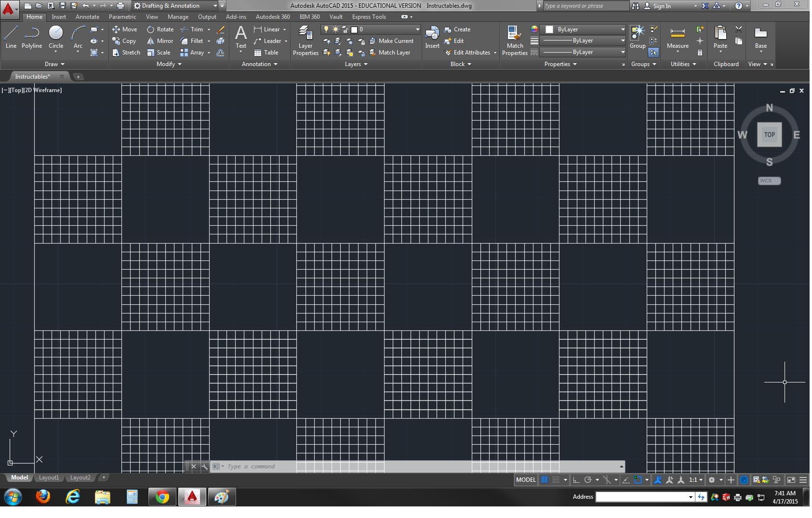Click the Linear dimension tool
This screenshot has width=812, height=518.
tap(267, 29)
